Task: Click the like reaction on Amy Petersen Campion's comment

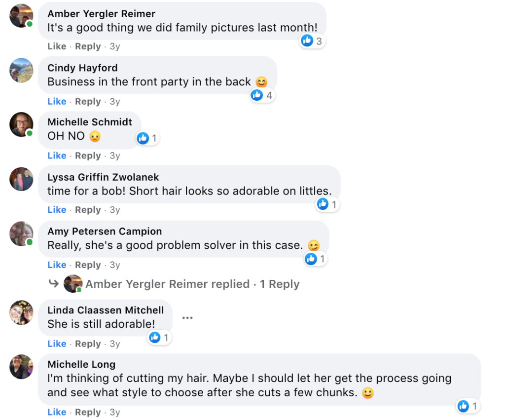Action: (315, 259)
